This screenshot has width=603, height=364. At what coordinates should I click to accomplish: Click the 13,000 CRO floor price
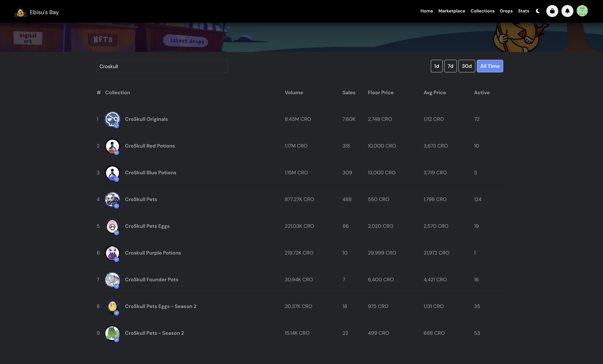coord(381,173)
